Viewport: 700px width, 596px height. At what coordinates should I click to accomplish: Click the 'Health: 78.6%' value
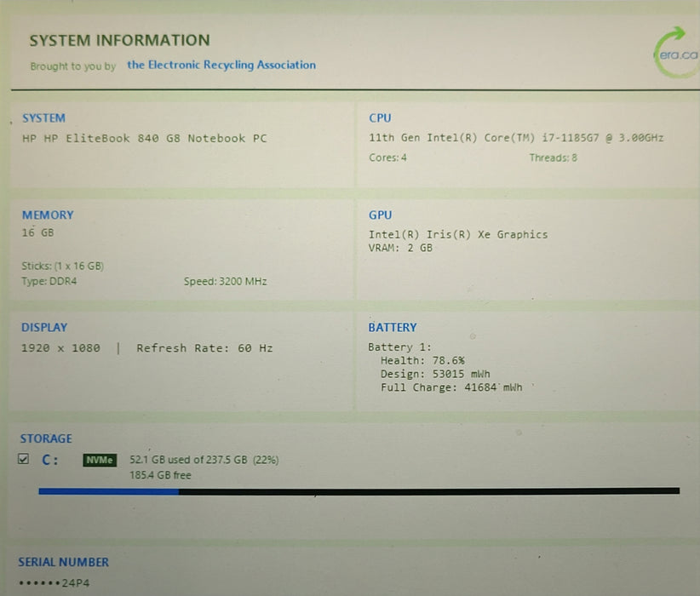pyautogui.click(x=422, y=361)
